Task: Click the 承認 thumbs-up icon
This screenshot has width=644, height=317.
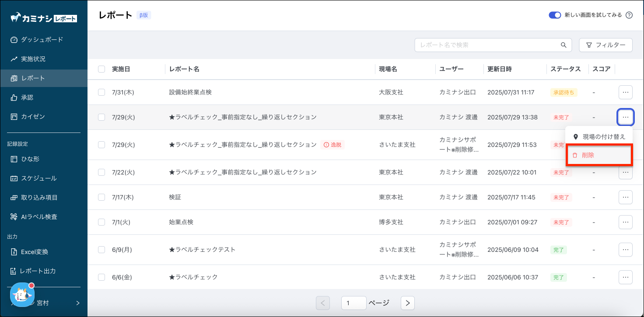Action: pos(14,98)
